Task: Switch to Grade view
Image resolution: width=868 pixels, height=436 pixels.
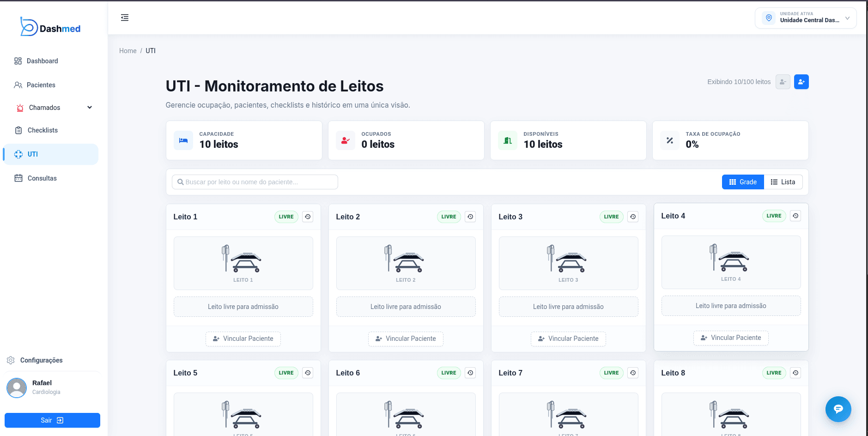Action: point(743,182)
